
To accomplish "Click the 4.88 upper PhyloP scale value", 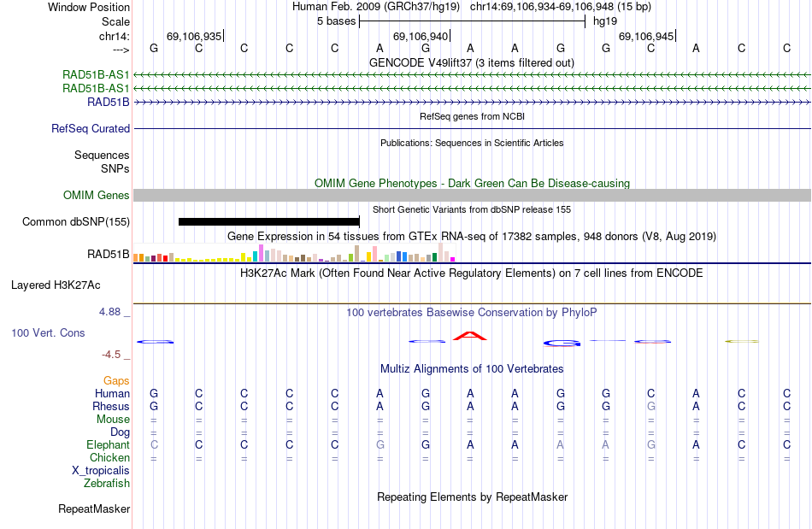I will click(109, 312).
